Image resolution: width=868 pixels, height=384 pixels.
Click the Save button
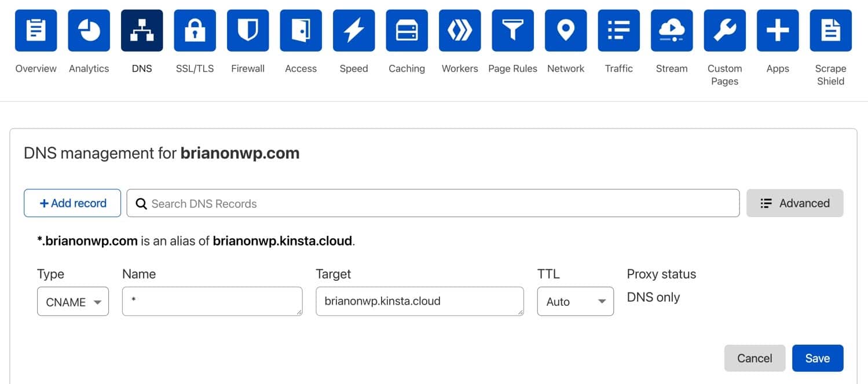click(x=817, y=359)
